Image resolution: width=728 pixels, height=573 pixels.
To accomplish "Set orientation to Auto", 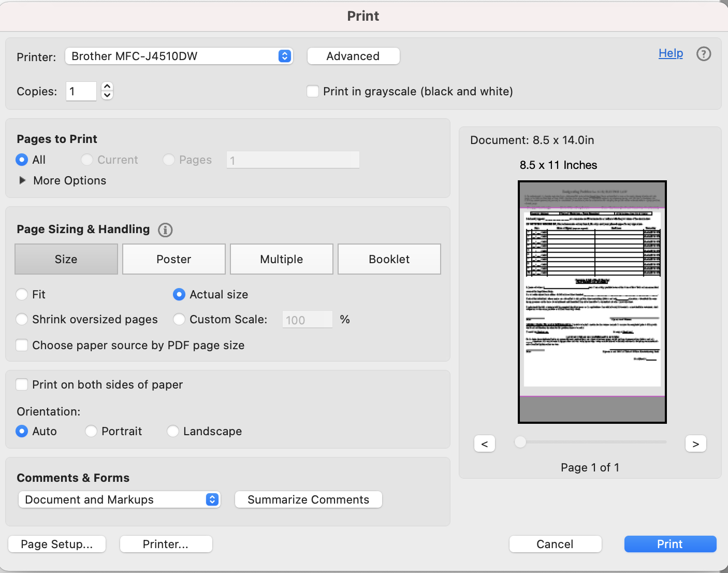I will 22,431.
